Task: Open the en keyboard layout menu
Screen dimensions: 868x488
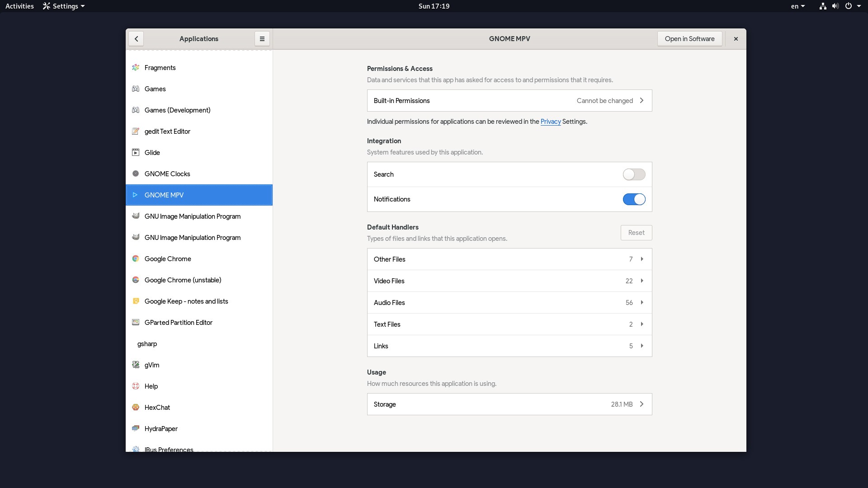Action: (797, 6)
